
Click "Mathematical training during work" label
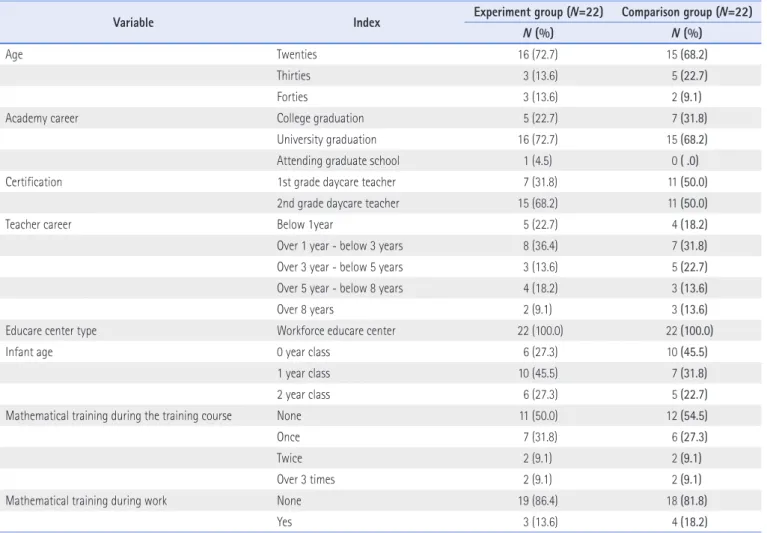tap(86, 501)
